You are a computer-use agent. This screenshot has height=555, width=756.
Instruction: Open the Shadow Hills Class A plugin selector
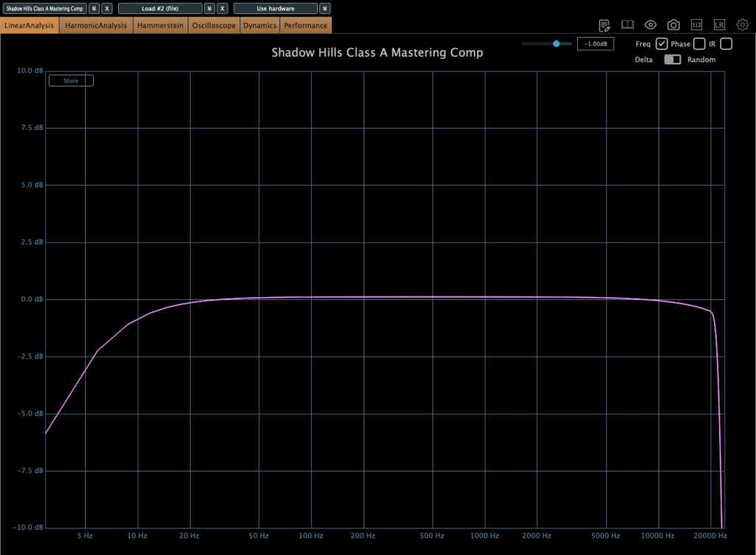[44, 8]
